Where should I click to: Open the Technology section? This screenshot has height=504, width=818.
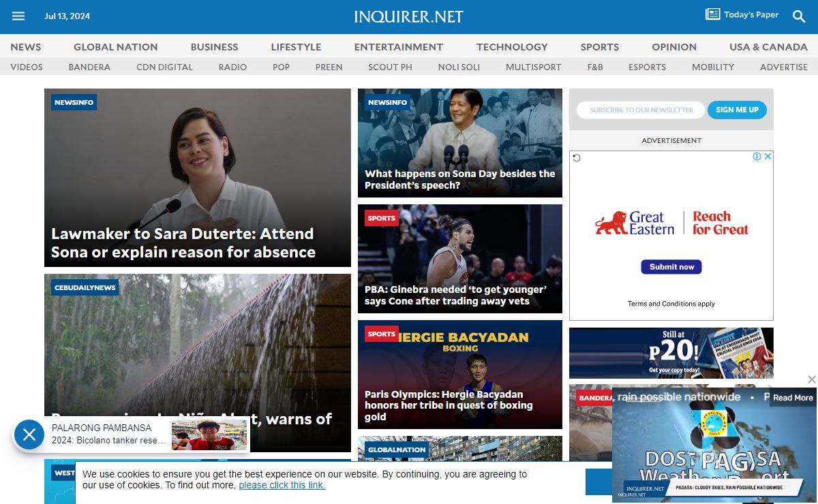click(x=512, y=47)
